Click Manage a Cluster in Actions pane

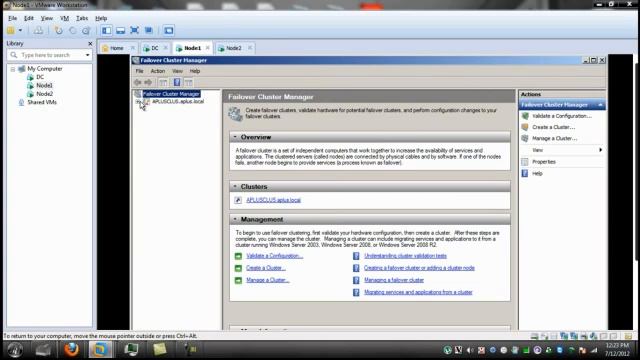[555, 138]
